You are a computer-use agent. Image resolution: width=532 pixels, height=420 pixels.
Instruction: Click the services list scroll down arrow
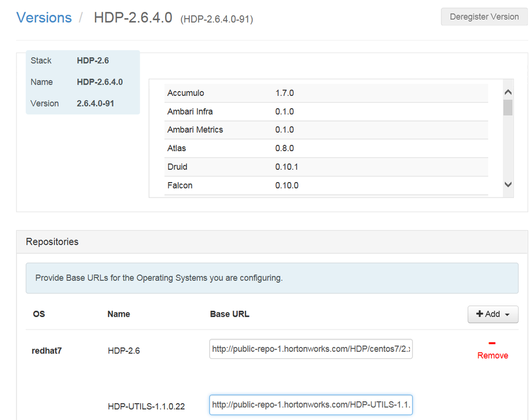point(508,185)
